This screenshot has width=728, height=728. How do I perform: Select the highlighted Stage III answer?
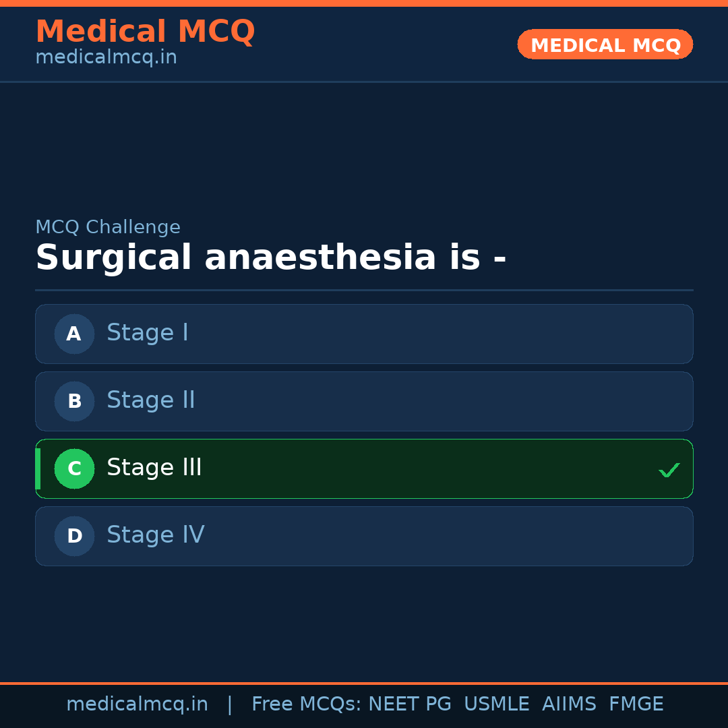(364, 468)
